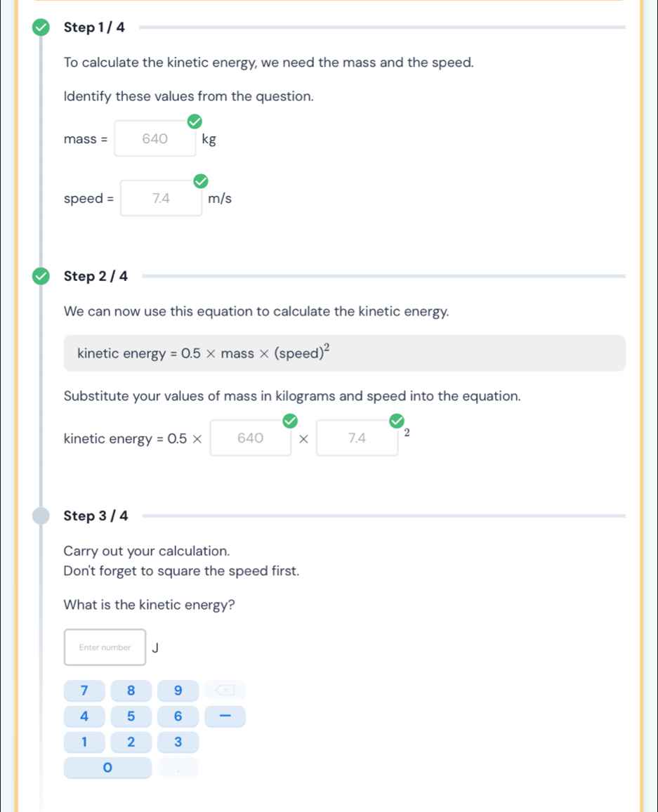658x812 pixels.
Task: Tap the number 5 keypad button
Action: point(131,716)
